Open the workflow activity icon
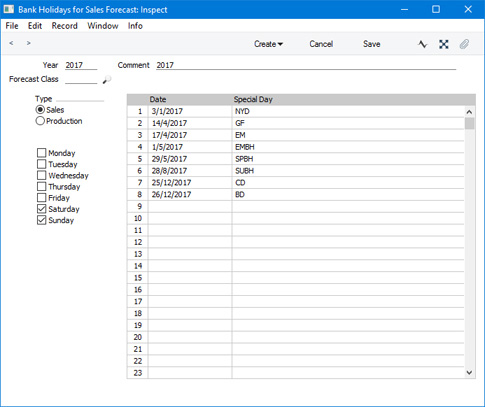485x407 pixels. (x=423, y=44)
